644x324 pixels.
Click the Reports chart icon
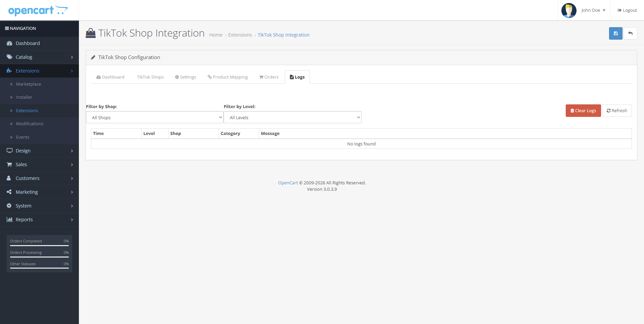click(9, 220)
